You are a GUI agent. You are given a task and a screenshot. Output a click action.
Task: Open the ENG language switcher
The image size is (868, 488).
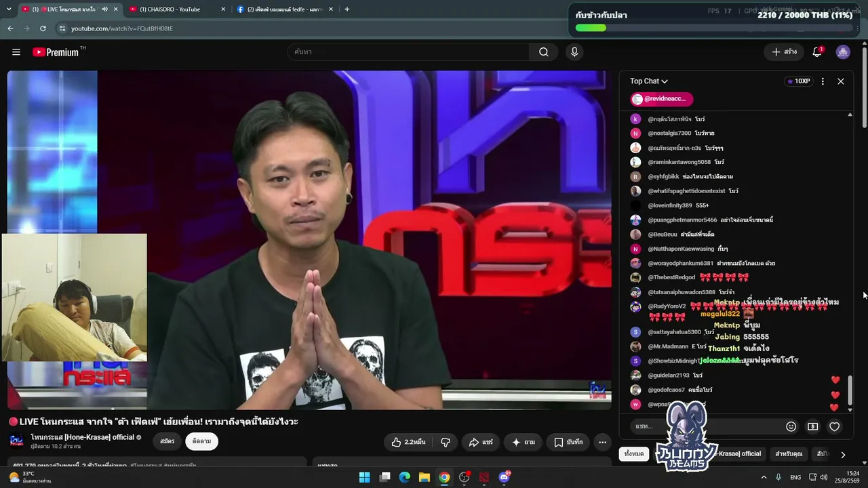coord(795,477)
